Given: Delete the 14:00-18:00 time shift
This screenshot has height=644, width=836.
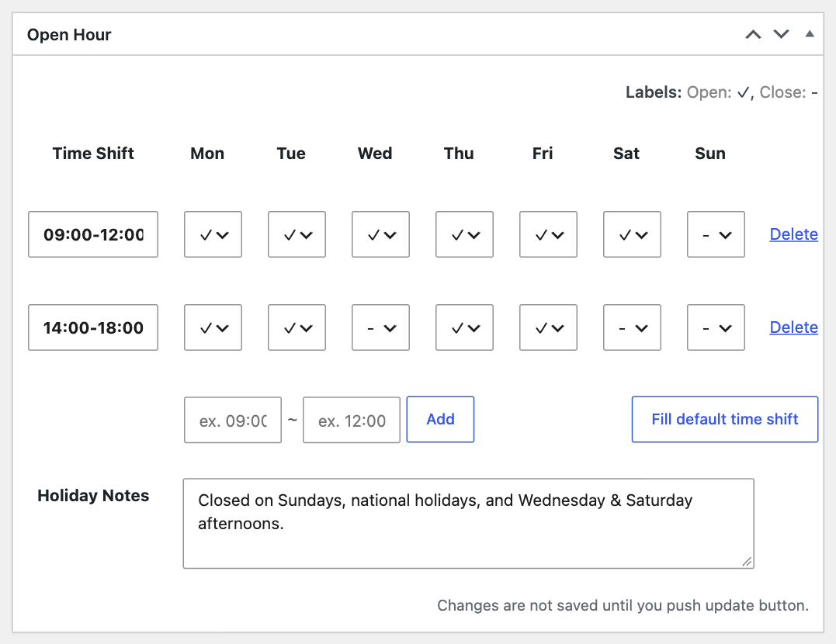Looking at the screenshot, I should (793, 327).
